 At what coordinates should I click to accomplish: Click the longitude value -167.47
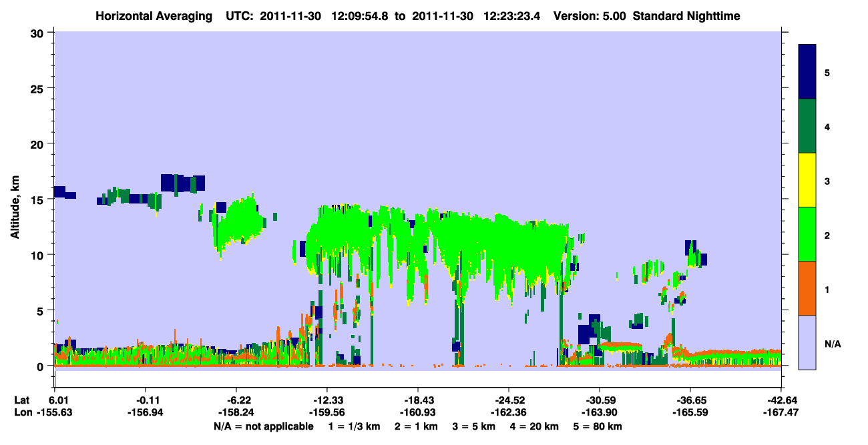[x=781, y=412]
